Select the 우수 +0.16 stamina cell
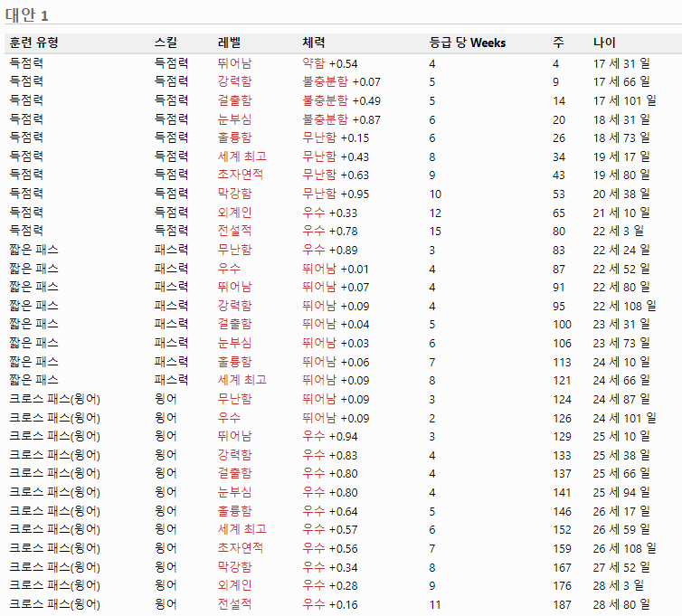 point(330,604)
